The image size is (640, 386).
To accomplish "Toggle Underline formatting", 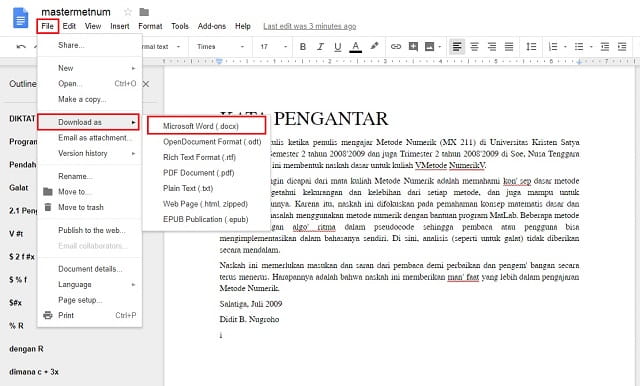I will coord(338,47).
